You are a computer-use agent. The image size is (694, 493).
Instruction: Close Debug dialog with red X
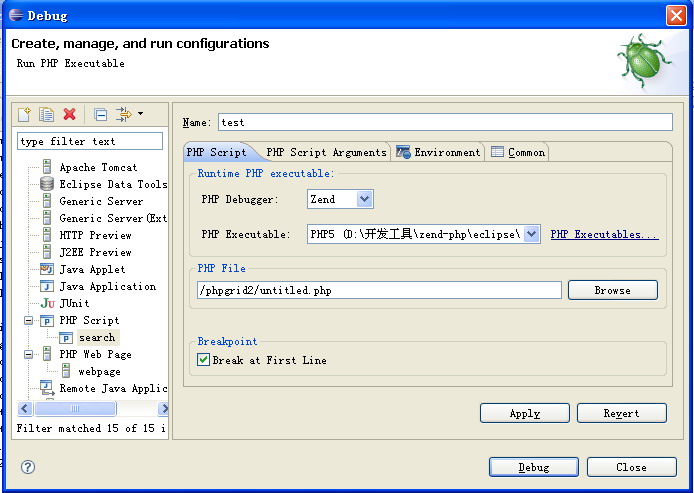[676, 15]
